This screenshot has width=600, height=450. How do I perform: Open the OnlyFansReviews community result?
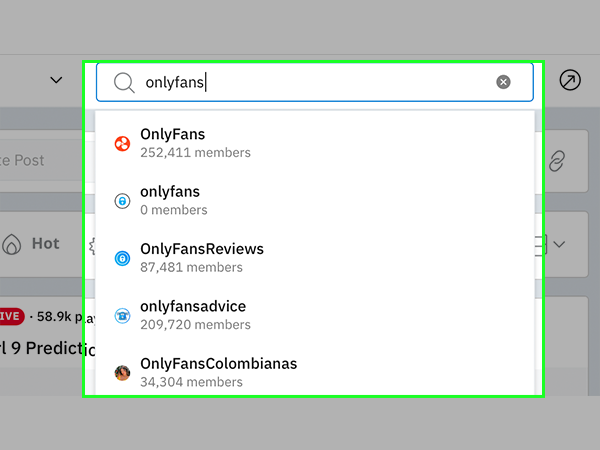[x=315, y=258]
